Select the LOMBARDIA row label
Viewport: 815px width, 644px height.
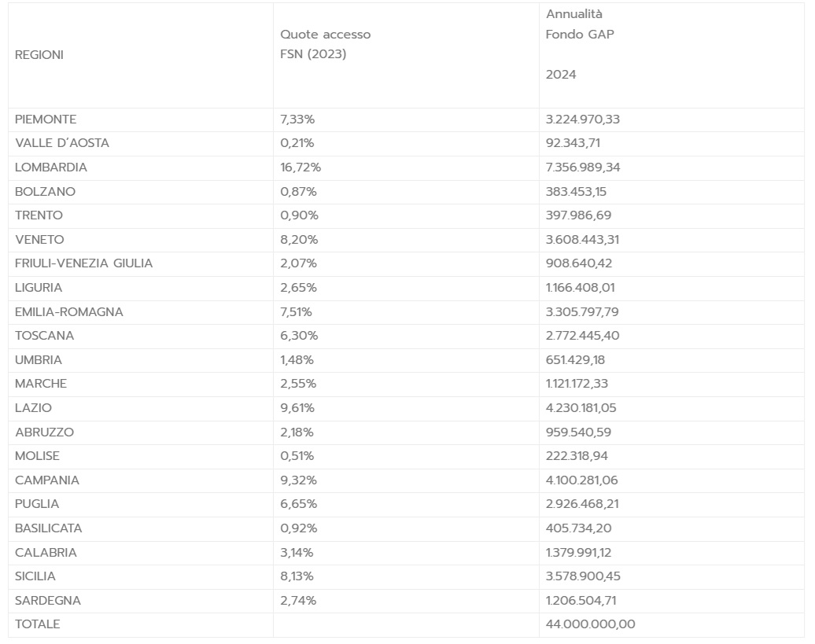pyautogui.click(x=51, y=167)
